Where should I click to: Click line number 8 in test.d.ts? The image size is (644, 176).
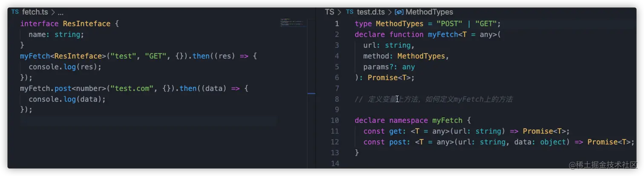(337, 99)
